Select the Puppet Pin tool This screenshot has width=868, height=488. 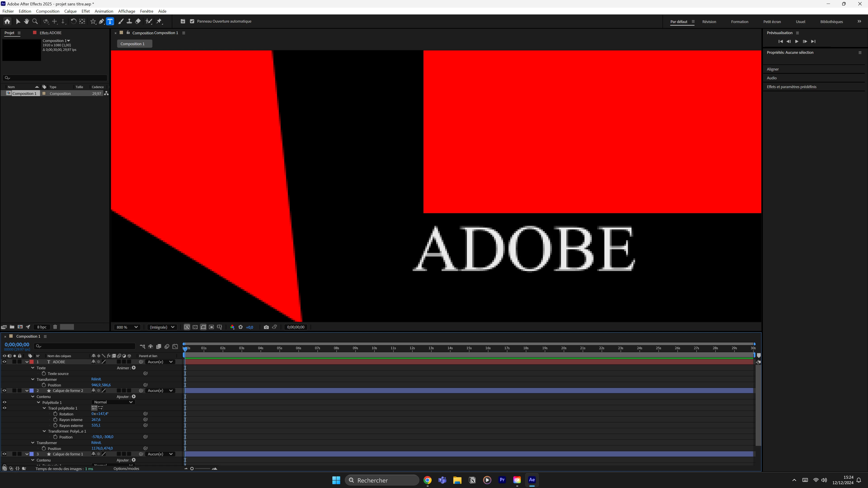pos(159,21)
